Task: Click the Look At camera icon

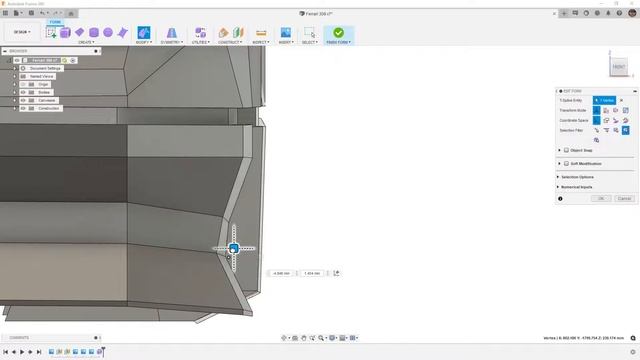Action: pyautogui.click(x=295, y=338)
